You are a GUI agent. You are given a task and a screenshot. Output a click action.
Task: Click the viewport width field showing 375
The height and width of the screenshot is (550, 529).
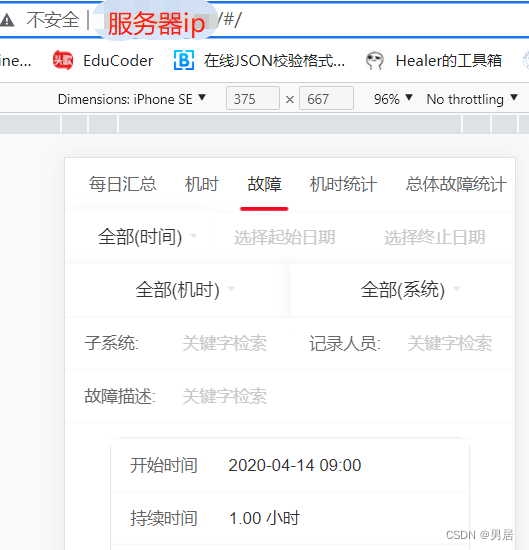[x=253, y=99]
